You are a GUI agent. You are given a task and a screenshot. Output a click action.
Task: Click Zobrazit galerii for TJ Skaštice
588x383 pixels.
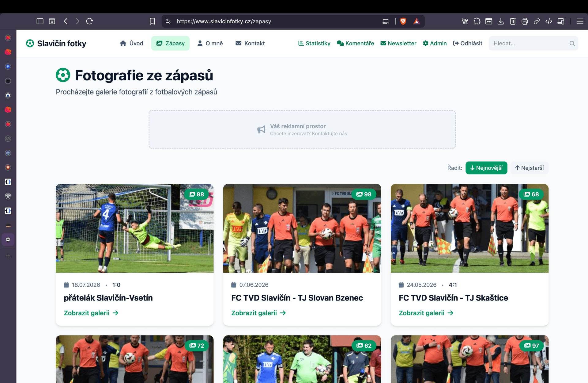pos(426,313)
